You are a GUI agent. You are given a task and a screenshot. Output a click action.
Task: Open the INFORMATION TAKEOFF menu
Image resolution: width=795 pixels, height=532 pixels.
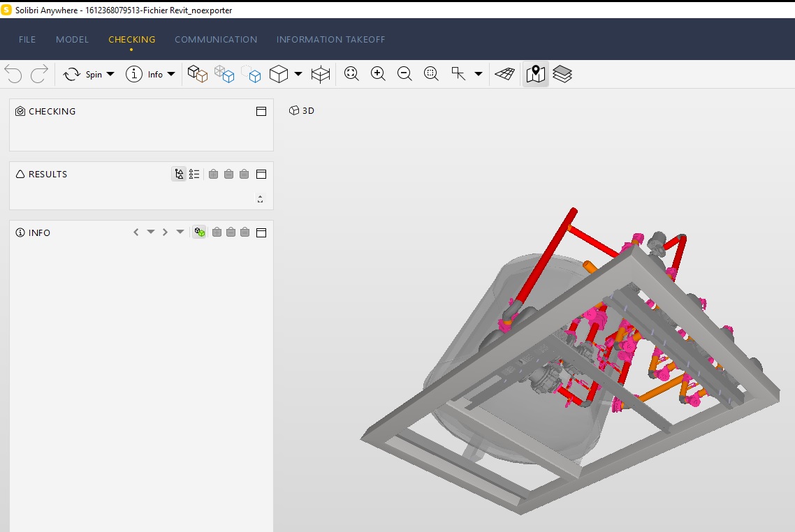(x=330, y=40)
